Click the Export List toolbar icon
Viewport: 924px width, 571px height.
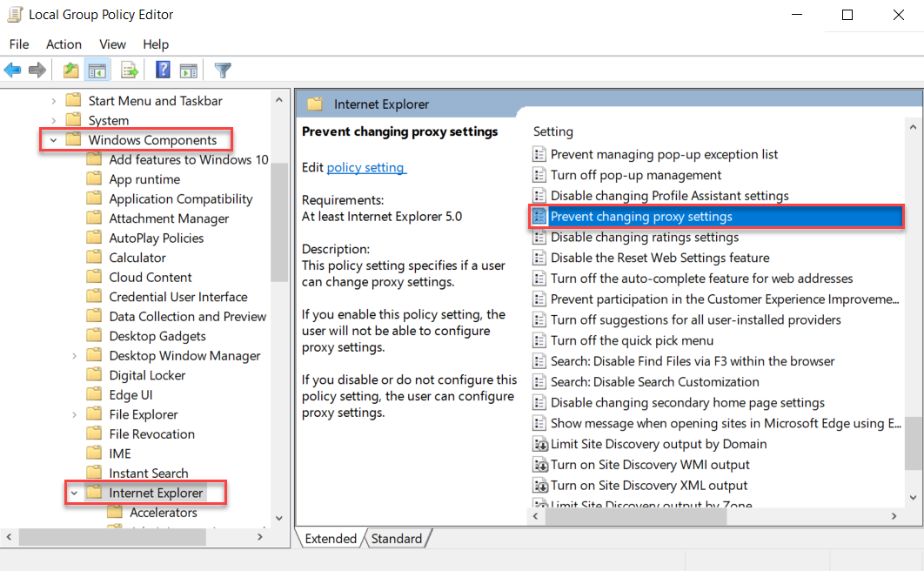(x=130, y=70)
